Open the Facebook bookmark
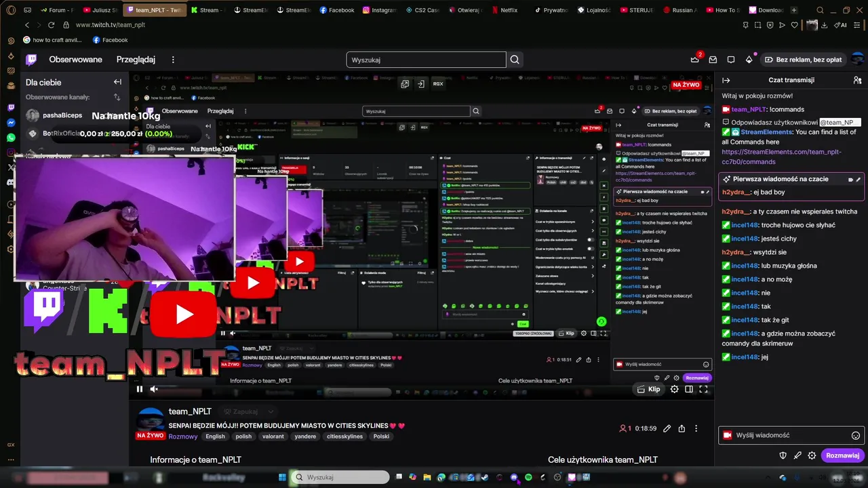Viewport: 868px width, 488px height. pyautogui.click(x=111, y=40)
